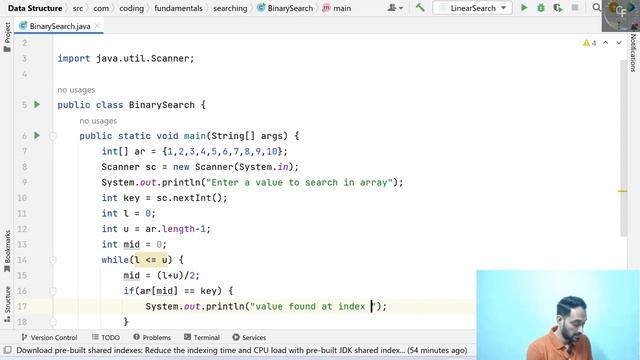
Task: Open the Services tool window
Action: point(249,338)
